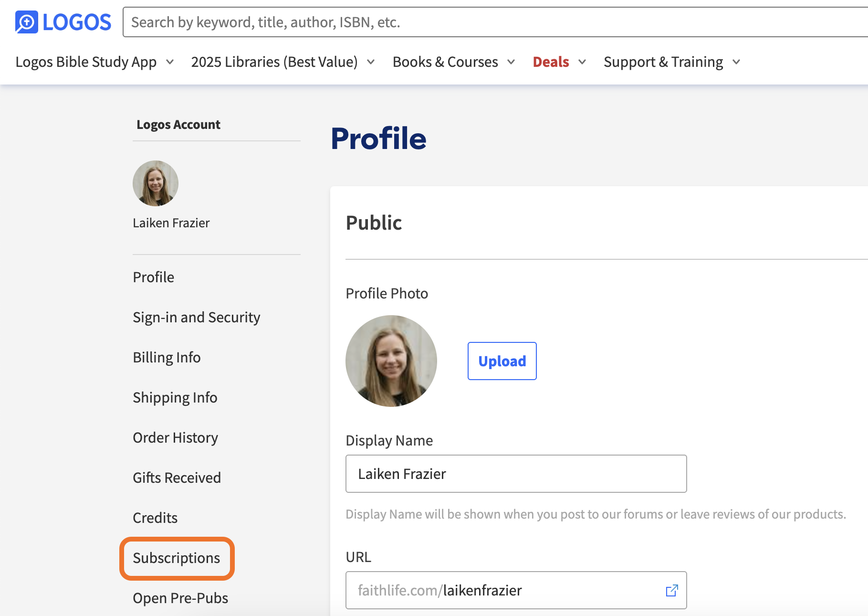Focus the search by keyword field

pos(495,22)
